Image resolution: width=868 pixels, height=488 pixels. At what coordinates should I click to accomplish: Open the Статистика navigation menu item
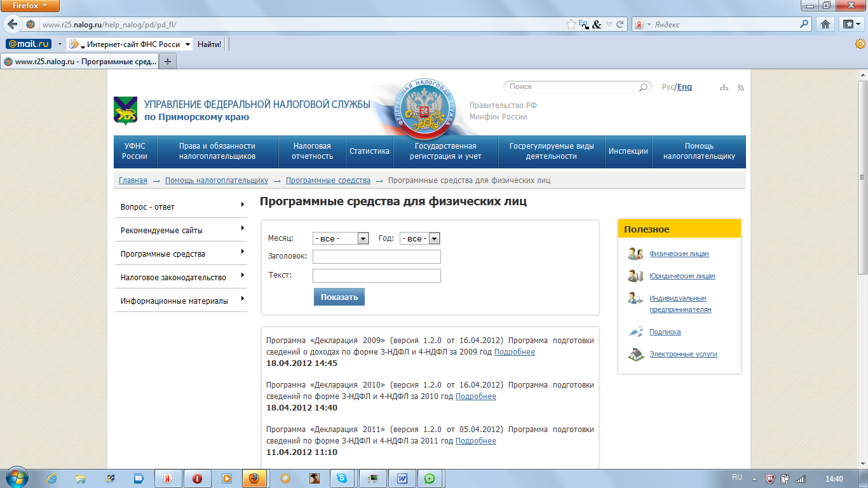tap(369, 151)
